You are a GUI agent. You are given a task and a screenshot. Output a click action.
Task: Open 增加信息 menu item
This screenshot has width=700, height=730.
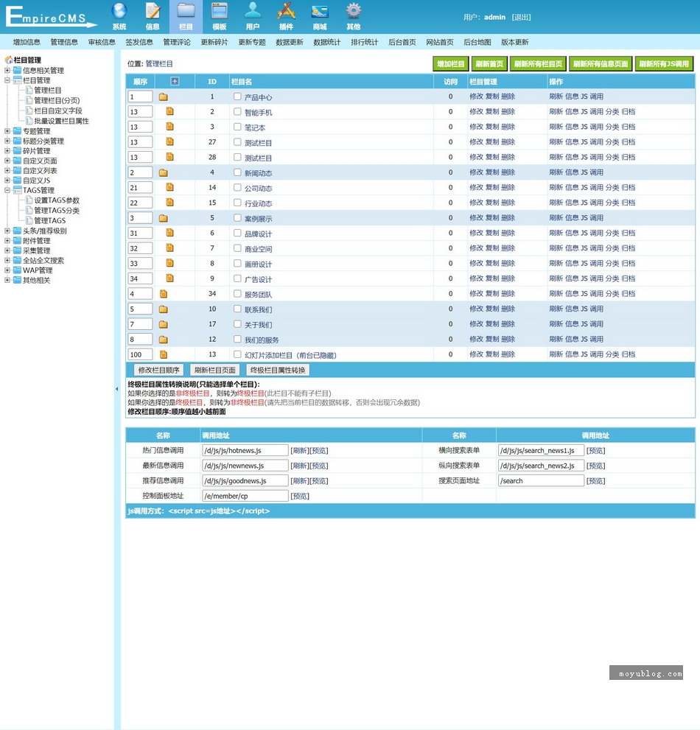tap(27, 42)
